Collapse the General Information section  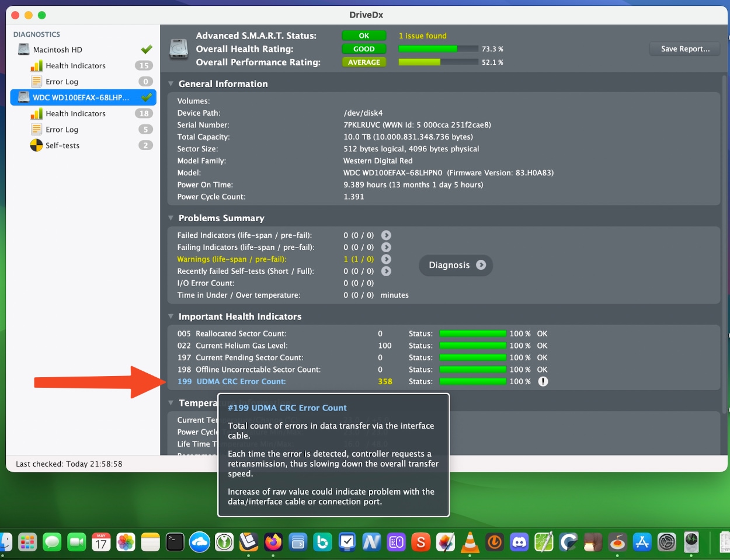(171, 84)
